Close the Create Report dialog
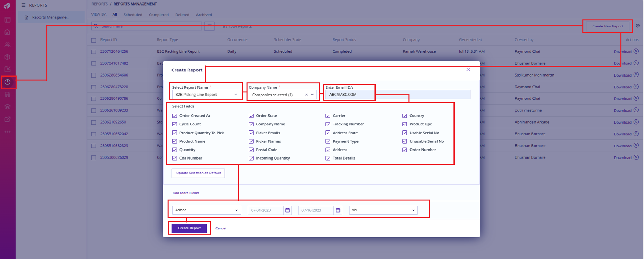The image size is (644, 261). (468, 70)
